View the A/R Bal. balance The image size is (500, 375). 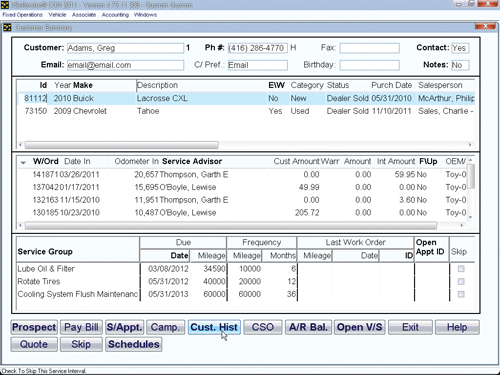tap(308, 327)
